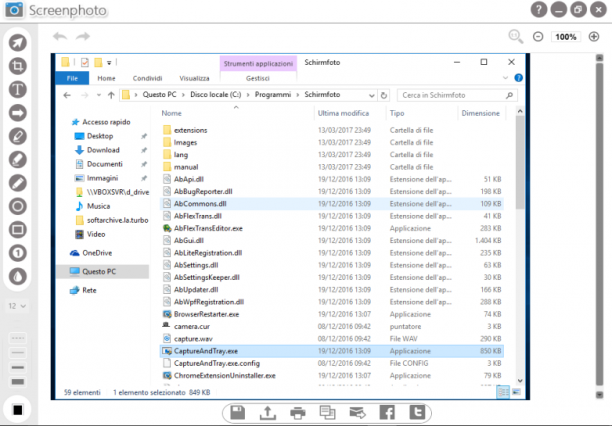This screenshot has width=612, height=426.
Task: Select Download in navigation pane
Action: point(103,150)
